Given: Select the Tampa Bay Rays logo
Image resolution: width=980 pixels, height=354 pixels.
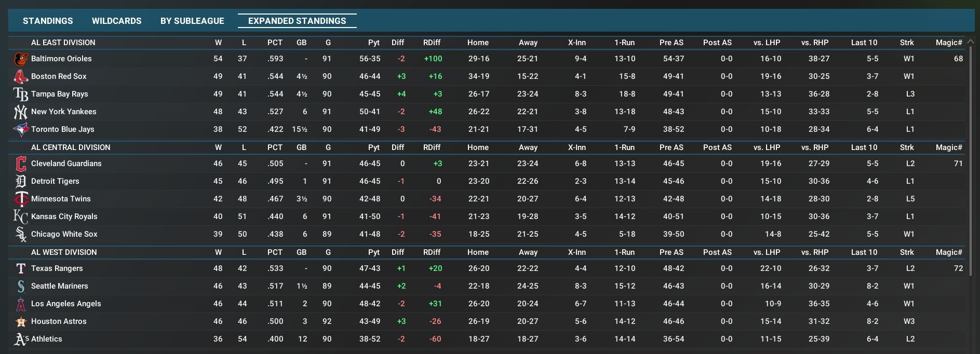Looking at the screenshot, I should point(21,94).
